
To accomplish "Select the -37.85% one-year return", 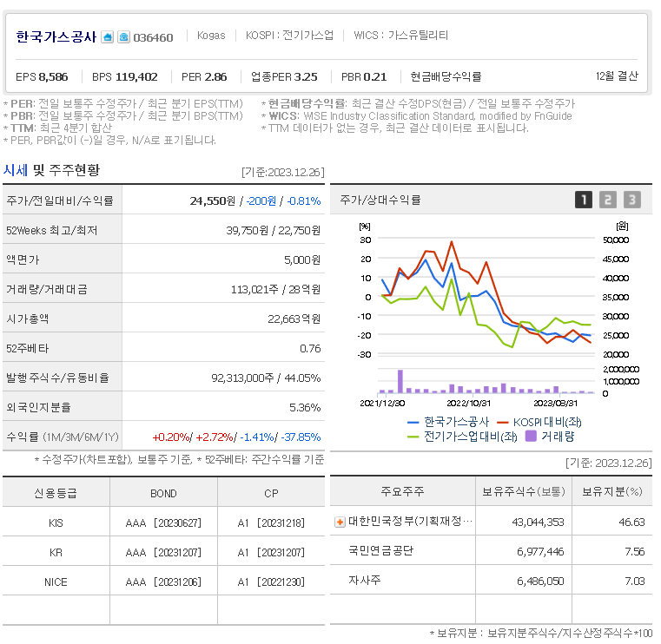I will [x=301, y=437].
